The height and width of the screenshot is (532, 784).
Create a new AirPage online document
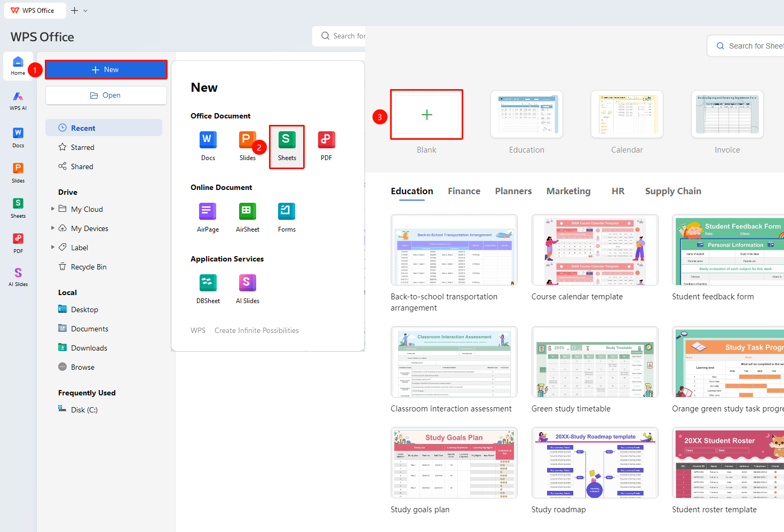tap(208, 218)
